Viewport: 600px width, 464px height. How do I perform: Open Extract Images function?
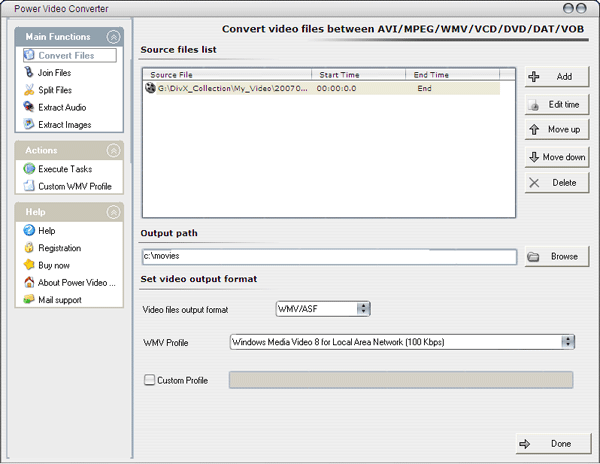(65, 125)
